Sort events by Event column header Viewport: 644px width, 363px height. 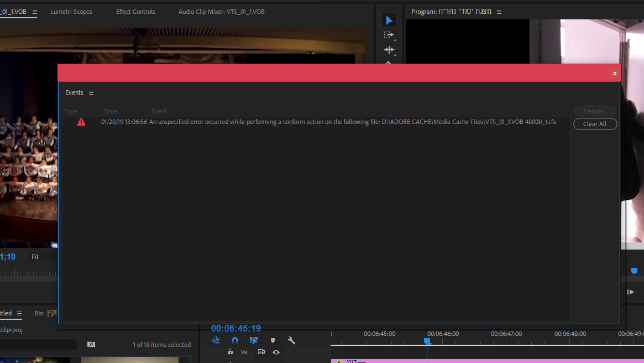point(159,111)
